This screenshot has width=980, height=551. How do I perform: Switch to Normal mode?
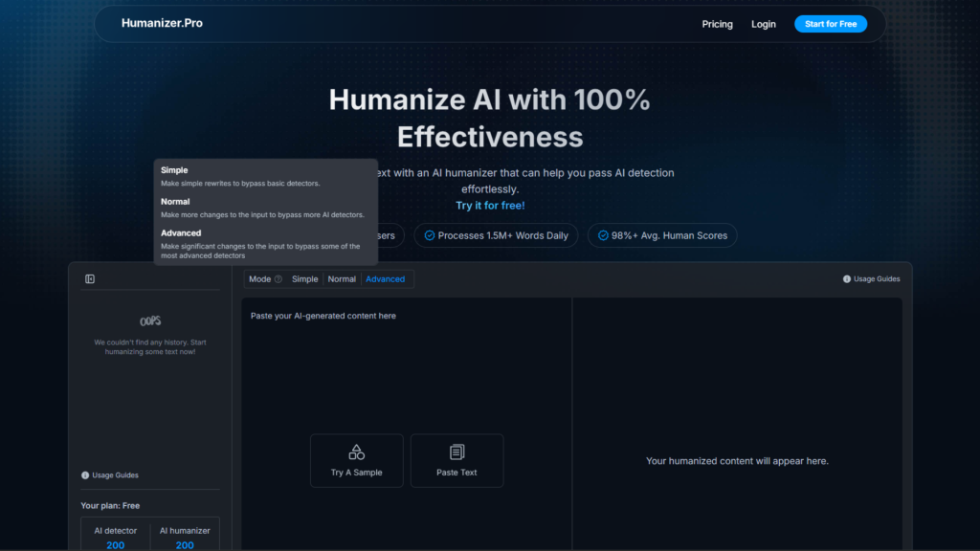click(342, 278)
